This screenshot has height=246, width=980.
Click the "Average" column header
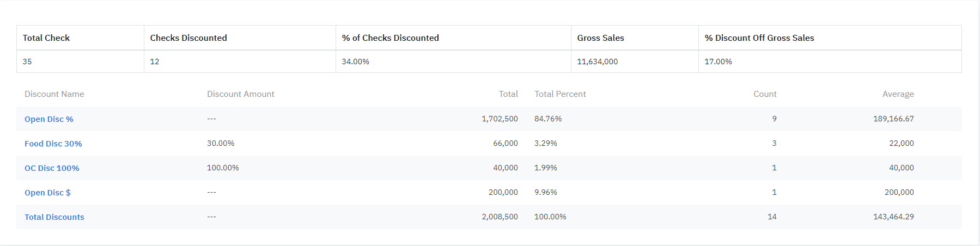pos(898,94)
